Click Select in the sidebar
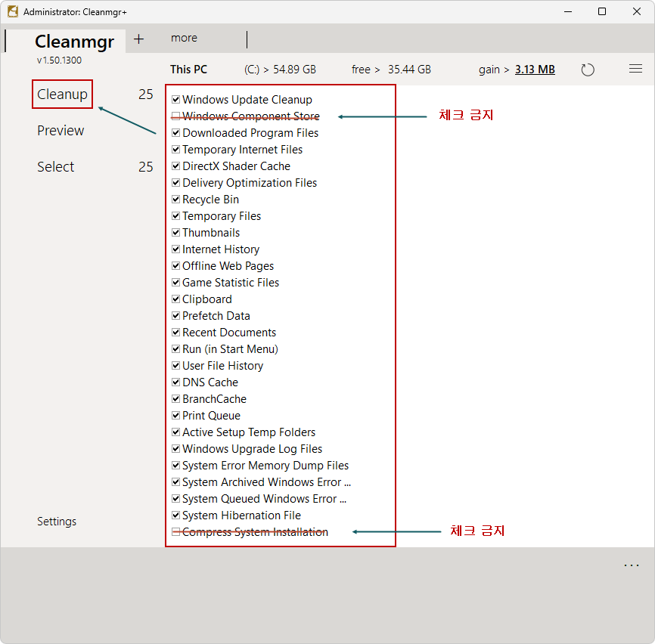655x644 pixels. click(55, 167)
